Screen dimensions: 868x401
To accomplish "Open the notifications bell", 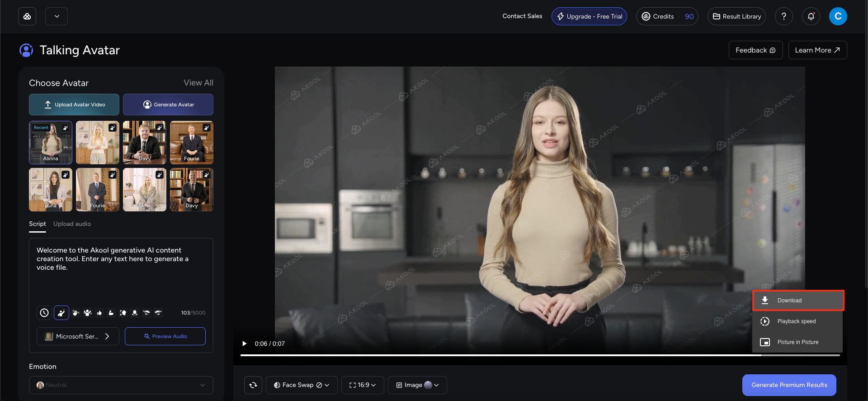I will click(811, 16).
